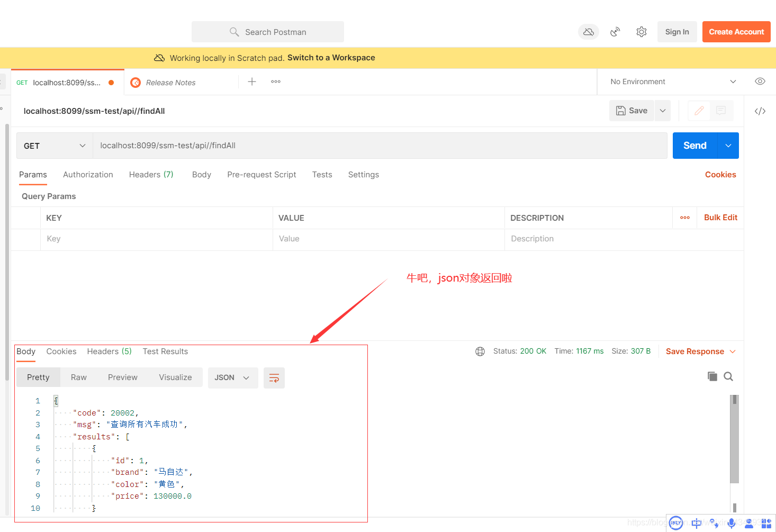This screenshot has height=532, width=776.
Task: Switch to the request Body tab
Action: coord(202,175)
